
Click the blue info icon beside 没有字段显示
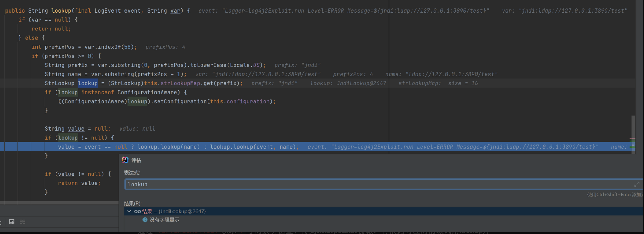pos(145,220)
